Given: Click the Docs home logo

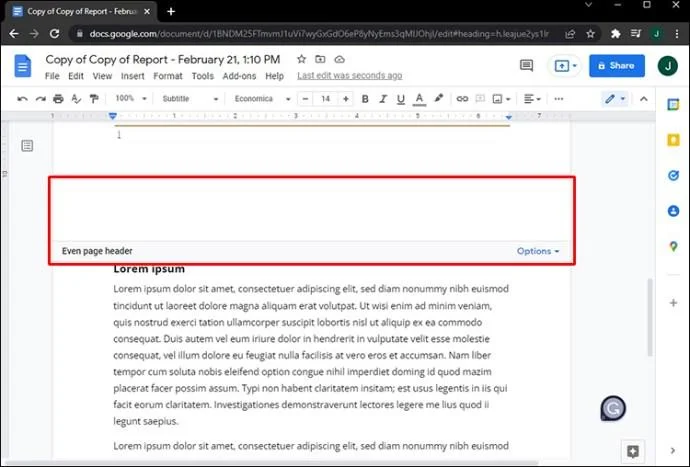Looking at the screenshot, I should tap(23, 66).
